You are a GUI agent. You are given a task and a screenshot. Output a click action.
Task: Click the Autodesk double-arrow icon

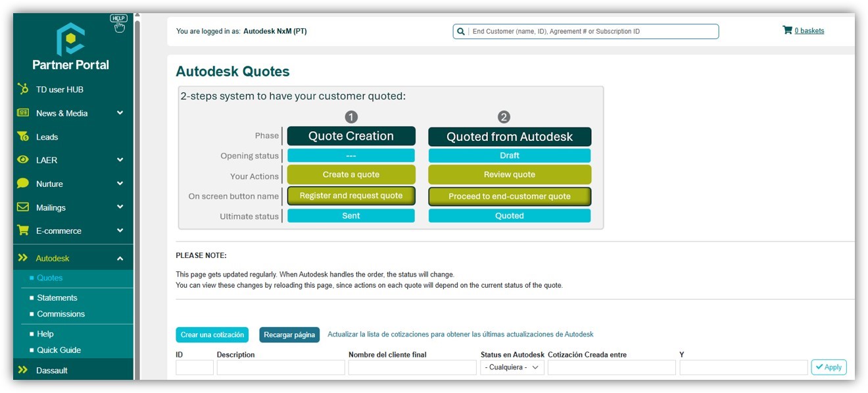23,258
